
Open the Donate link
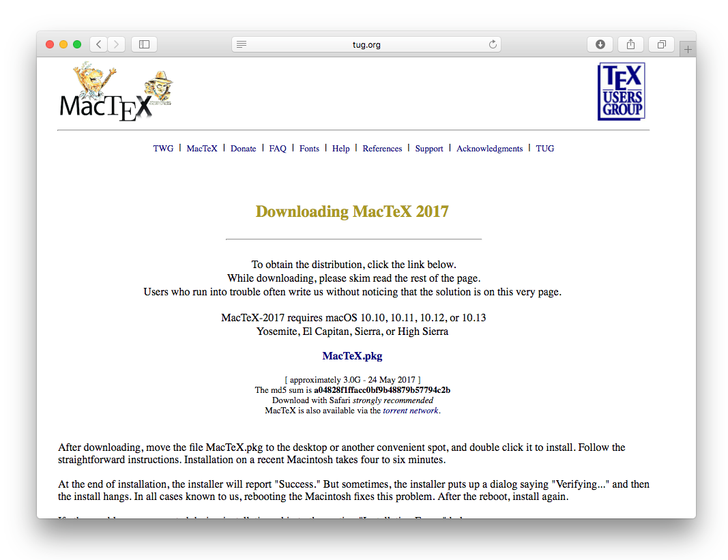[x=244, y=149]
